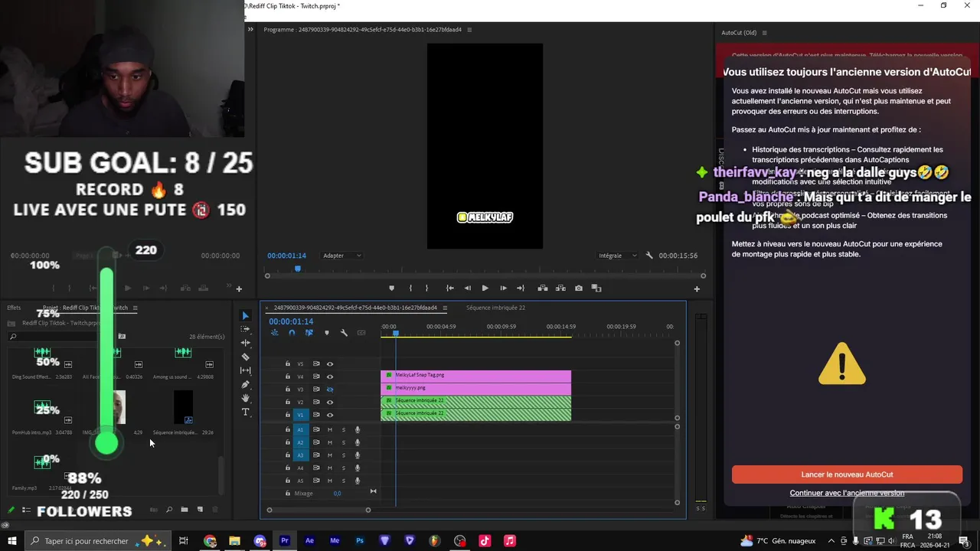Select the MelkyLaf Snap Tag.png clip
Screen dimensions: 980x551
click(x=475, y=375)
